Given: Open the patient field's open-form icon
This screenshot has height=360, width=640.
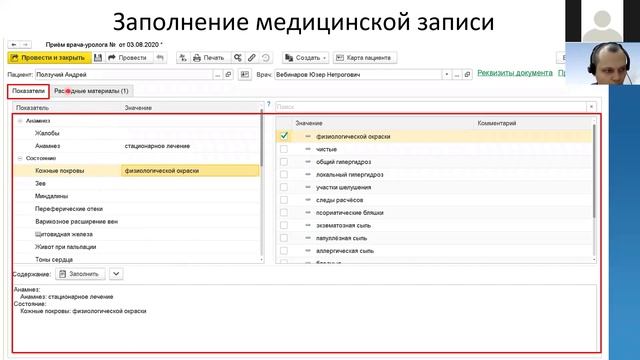Looking at the screenshot, I should (x=228, y=75).
